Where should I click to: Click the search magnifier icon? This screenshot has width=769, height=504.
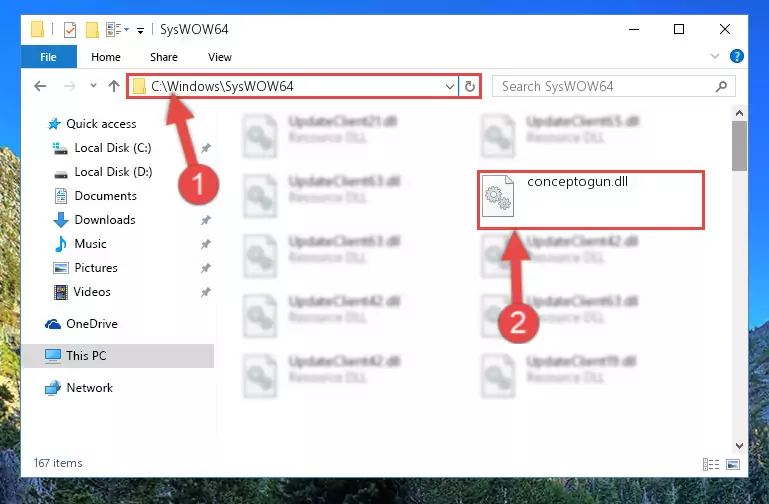coord(721,86)
